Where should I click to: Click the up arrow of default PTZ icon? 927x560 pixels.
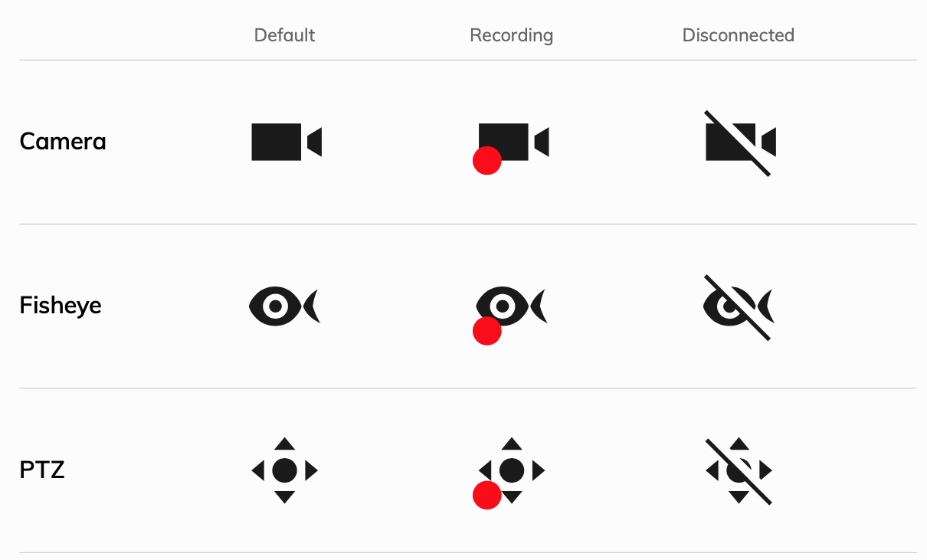coord(284,444)
